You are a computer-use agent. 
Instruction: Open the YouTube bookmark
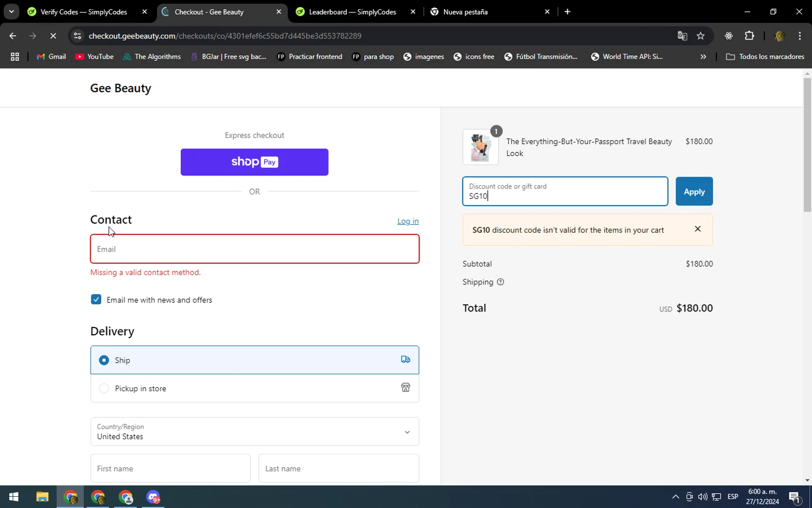pos(94,56)
